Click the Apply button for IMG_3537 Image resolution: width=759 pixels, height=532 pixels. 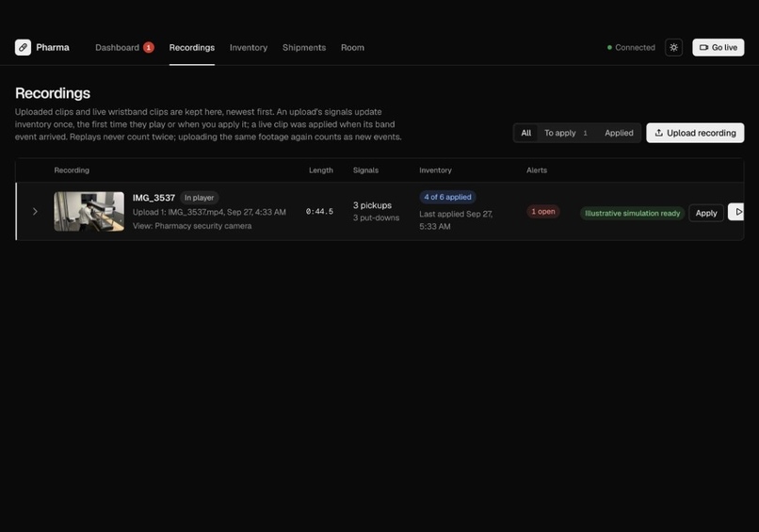705,213
